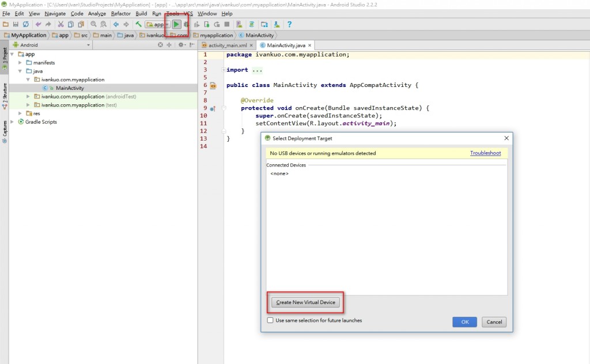Click the Synchronize refresh icon
The height and width of the screenshot is (364, 590).
coord(25,24)
